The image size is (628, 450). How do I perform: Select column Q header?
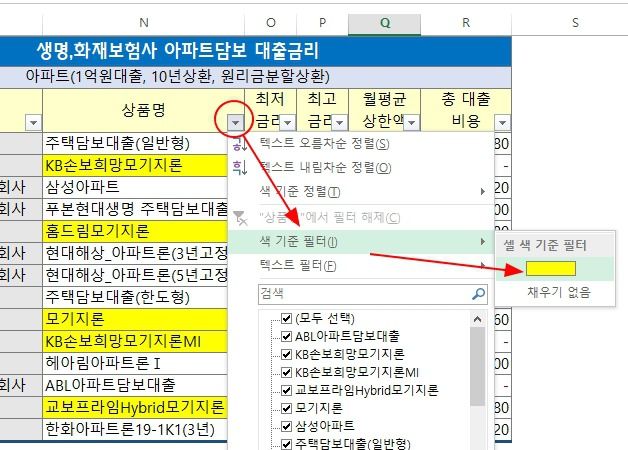pos(385,23)
